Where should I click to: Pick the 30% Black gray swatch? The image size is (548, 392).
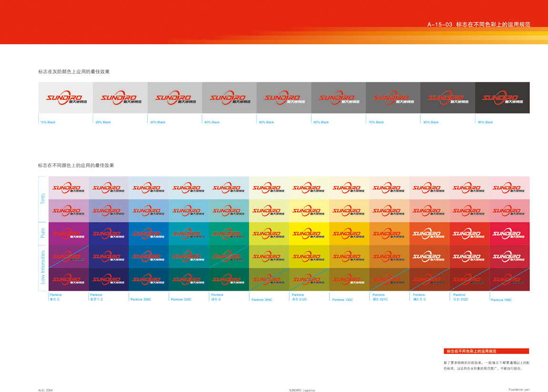pos(175,98)
